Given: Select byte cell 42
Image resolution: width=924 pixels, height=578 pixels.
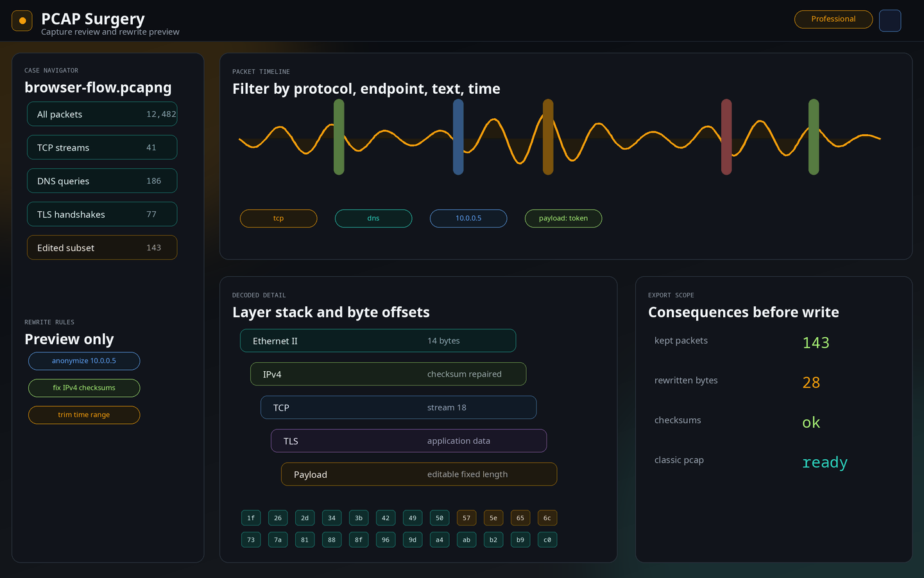Looking at the screenshot, I should coord(386,518).
